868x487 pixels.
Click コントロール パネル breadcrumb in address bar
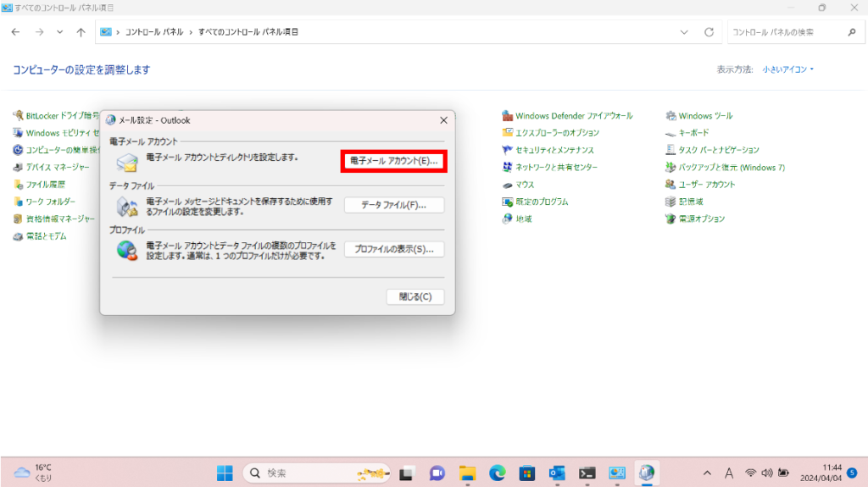tap(153, 32)
